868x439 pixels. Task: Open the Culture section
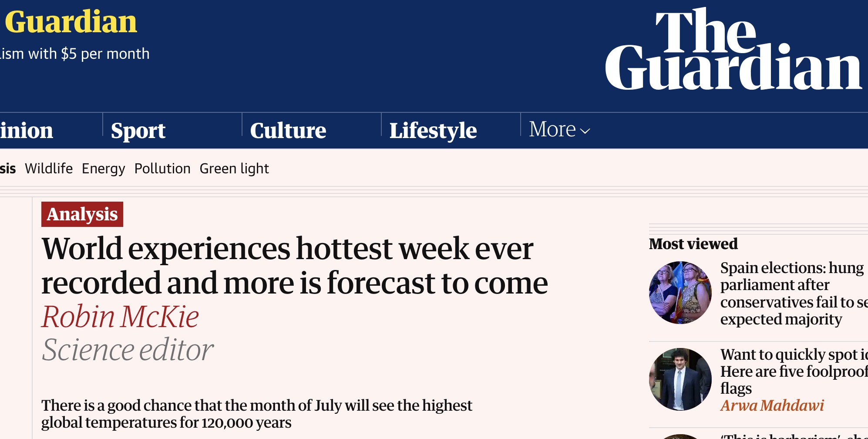coord(288,131)
